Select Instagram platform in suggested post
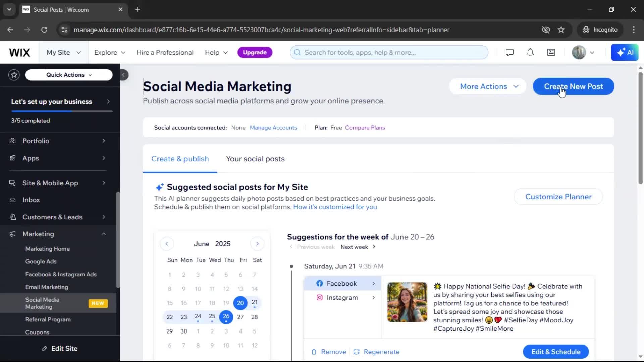The image size is (644, 362). pos(342,298)
